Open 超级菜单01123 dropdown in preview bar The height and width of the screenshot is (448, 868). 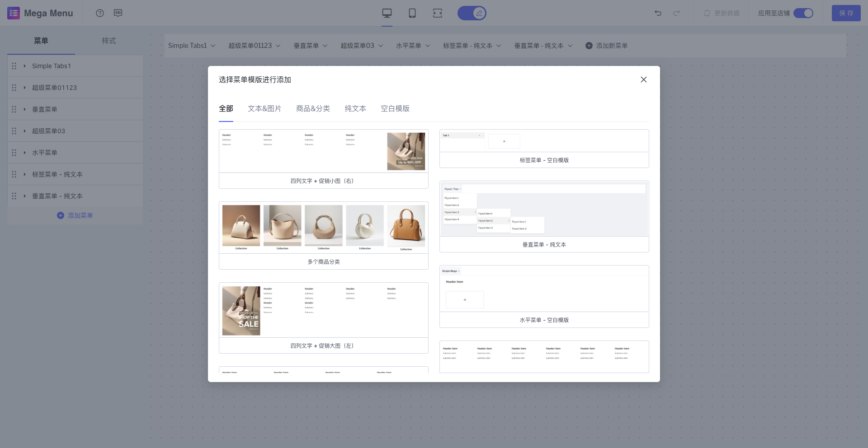255,46
